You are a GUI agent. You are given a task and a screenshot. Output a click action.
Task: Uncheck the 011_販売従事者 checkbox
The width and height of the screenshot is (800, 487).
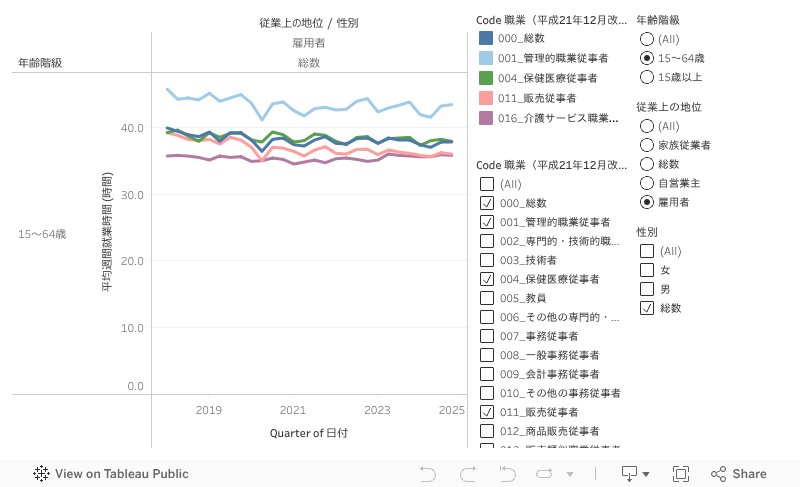tap(487, 412)
